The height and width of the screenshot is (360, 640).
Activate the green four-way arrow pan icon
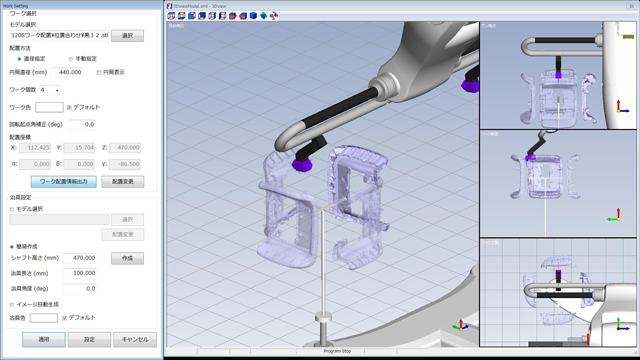(264, 16)
